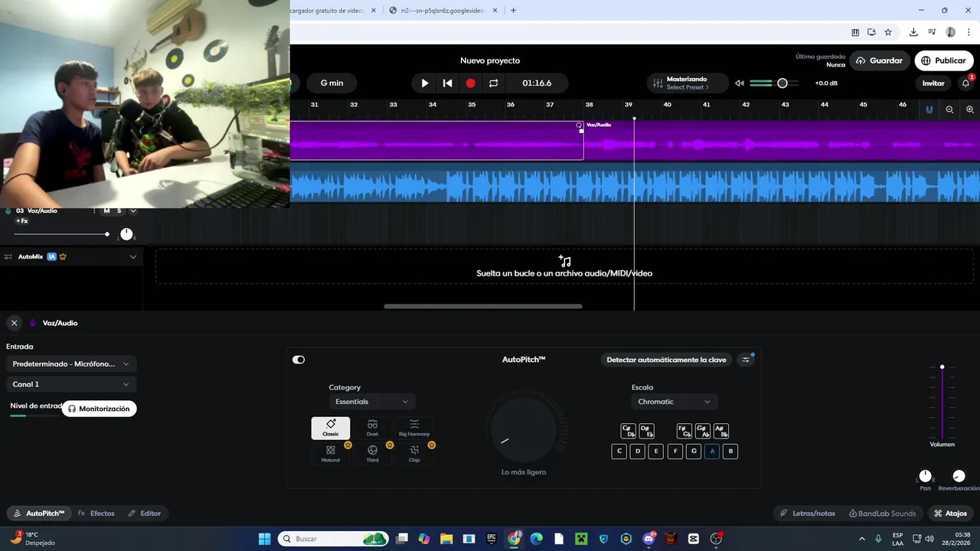Screen dimensions: 980x551
Task: Zoom in on the timeline
Action: pos(970,109)
